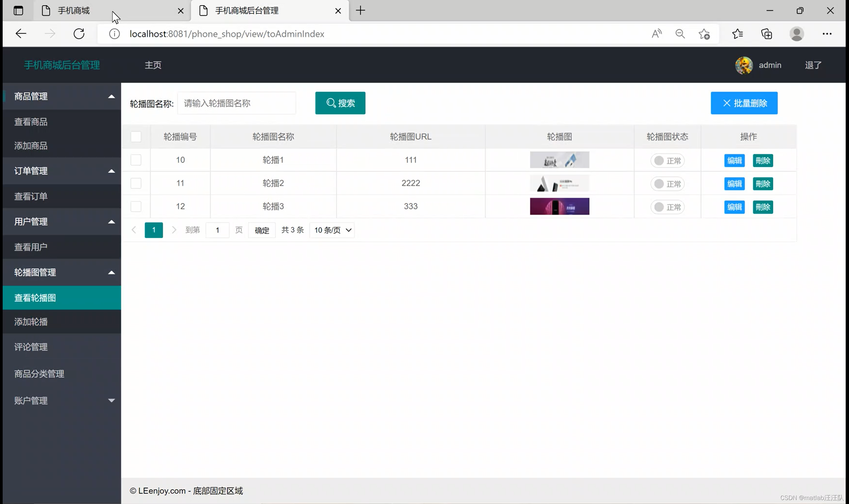Open the 10 条/页 page size dropdown
This screenshot has height=504, width=849.
332,230
